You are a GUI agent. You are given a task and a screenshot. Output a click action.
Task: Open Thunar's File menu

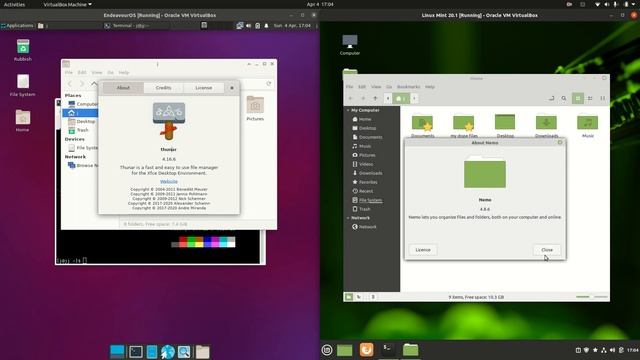(69, 73)
